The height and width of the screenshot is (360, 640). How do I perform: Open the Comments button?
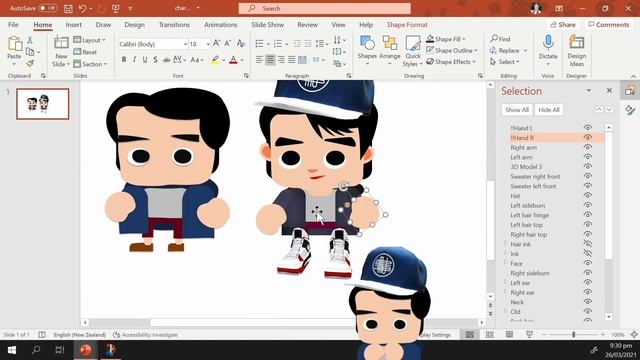point(609,24)
